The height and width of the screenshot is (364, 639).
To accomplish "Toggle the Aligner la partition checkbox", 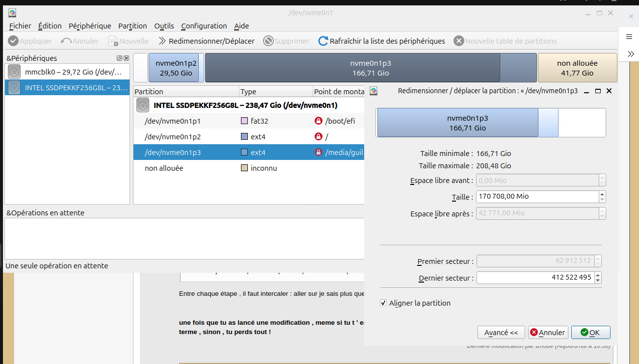I will click(383, 303).
